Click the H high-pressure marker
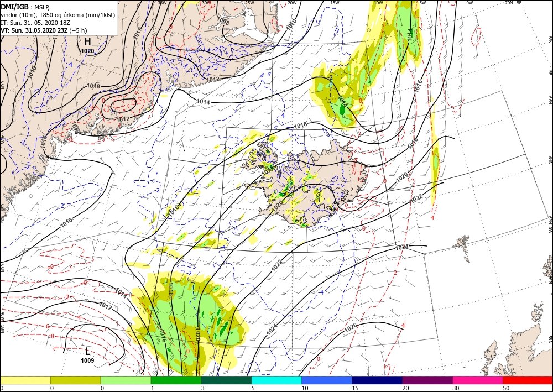 coord(87,42)
